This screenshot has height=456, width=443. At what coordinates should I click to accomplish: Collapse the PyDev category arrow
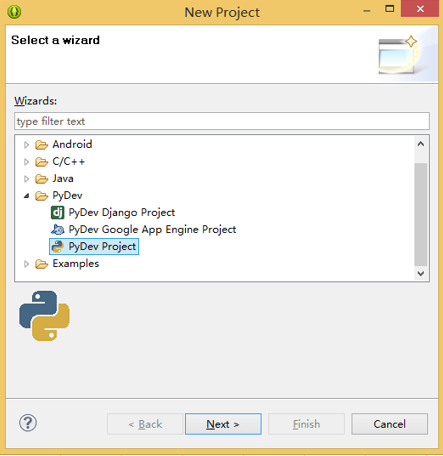(27, 196)
